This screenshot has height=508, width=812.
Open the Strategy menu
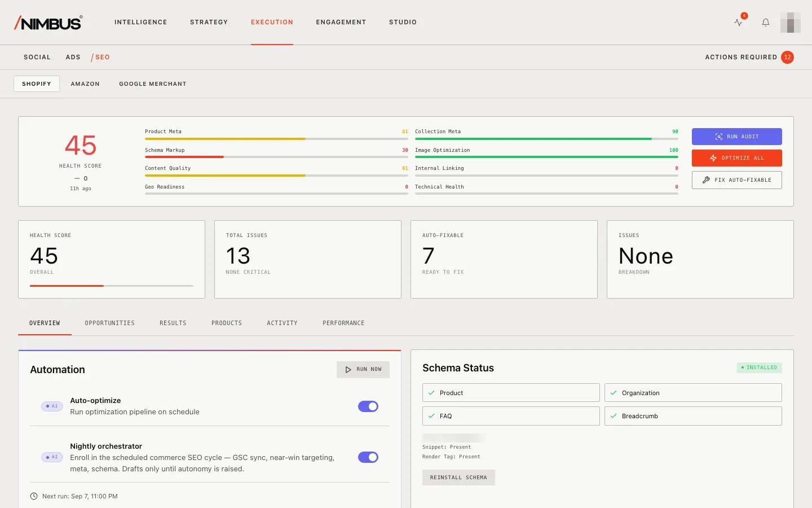point(209,22)
